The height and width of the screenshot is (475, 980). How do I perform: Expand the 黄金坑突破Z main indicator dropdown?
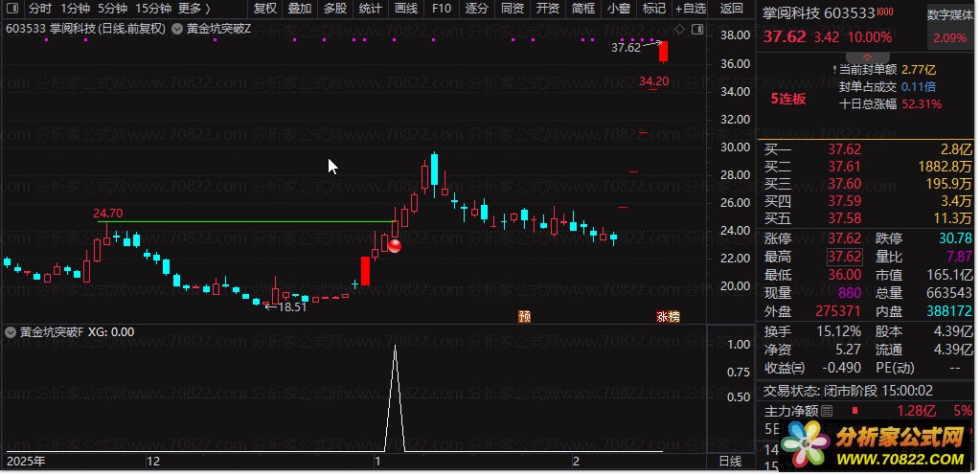coord(176,29)
